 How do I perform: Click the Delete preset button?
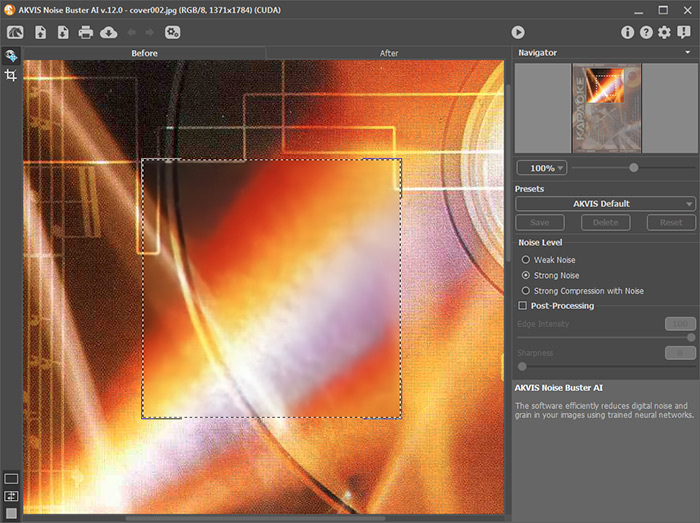click(x=605, y=222)
